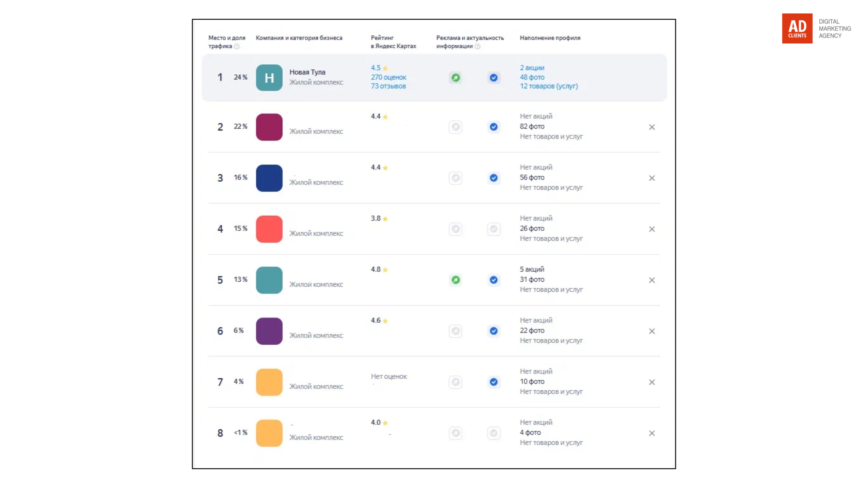868x488 pixels.
Task: Click the purple company logo in row 6
Action: [x=269, y=331]
